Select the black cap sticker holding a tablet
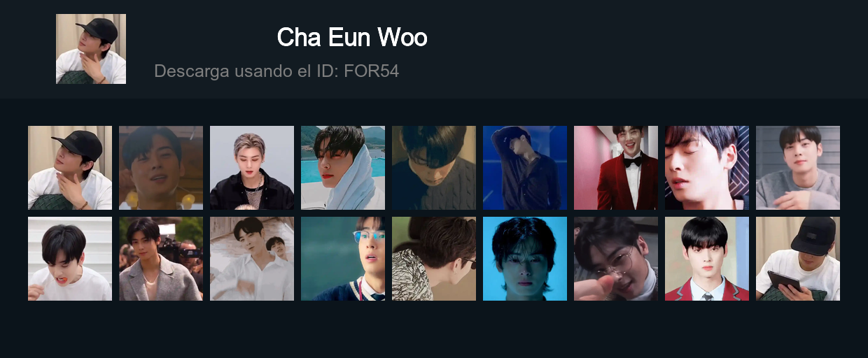Screen dimensions: 868x358 point(798,259)
